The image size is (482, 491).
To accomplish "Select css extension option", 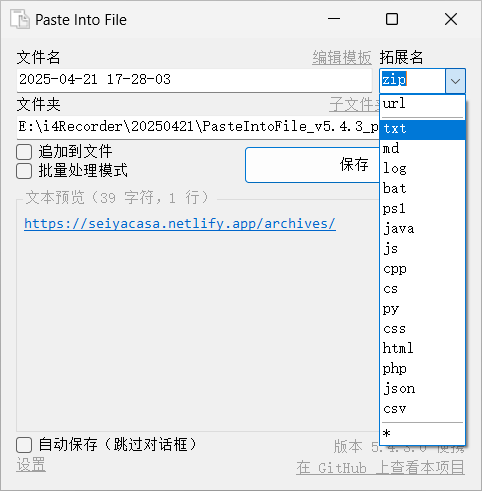I will pos(422,329).
